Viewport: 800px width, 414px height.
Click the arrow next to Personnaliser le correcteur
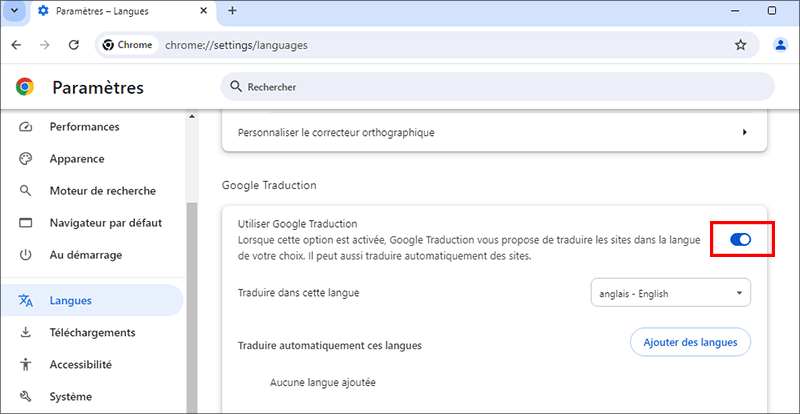coord(745,132)
